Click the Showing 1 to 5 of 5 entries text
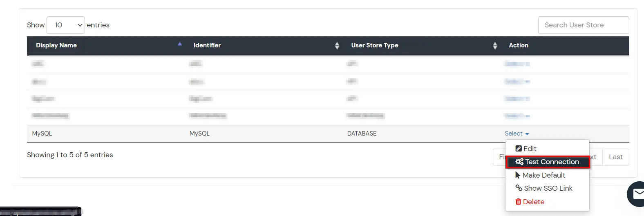 [70, 155]
